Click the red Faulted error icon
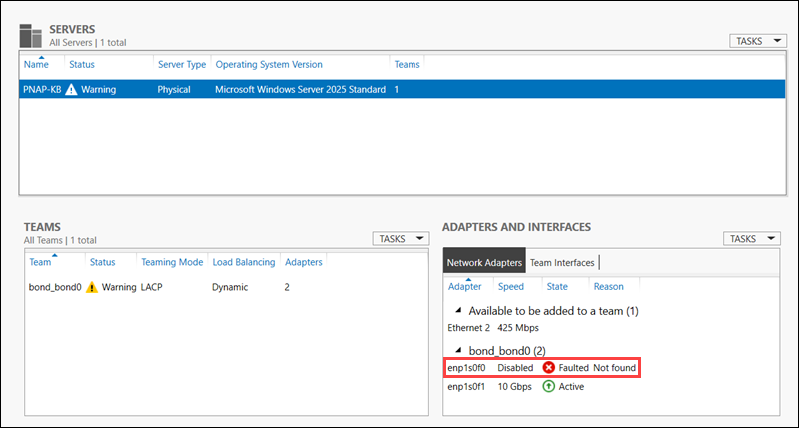This screenshot has height=428, width=799. 548,367
